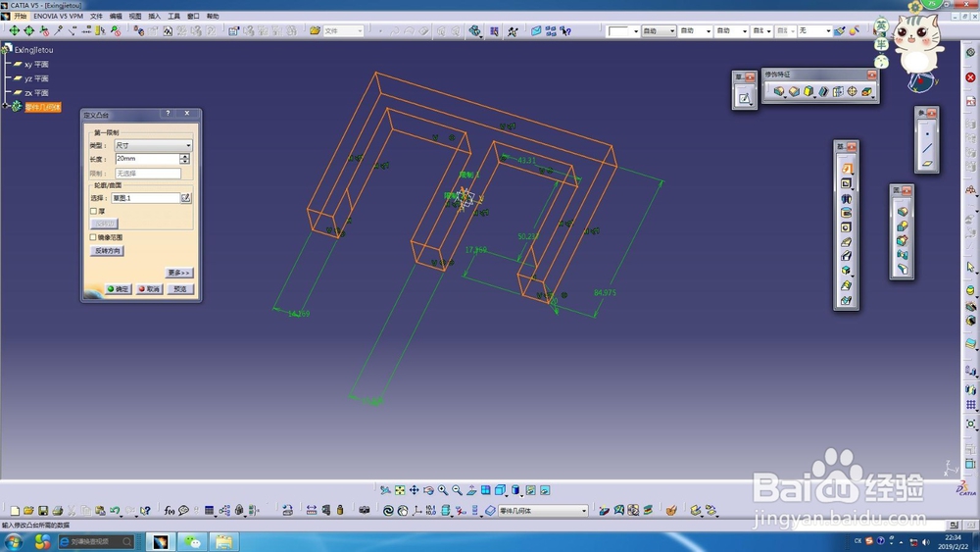Open the 文件 file menu
This screenshot has width=980, height=552.
click(96, 16)
